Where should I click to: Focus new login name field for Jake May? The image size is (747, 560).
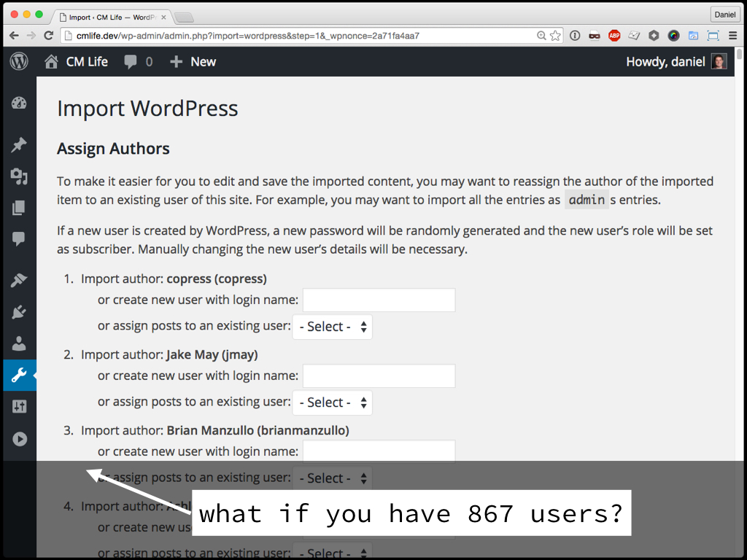[379, 376]
